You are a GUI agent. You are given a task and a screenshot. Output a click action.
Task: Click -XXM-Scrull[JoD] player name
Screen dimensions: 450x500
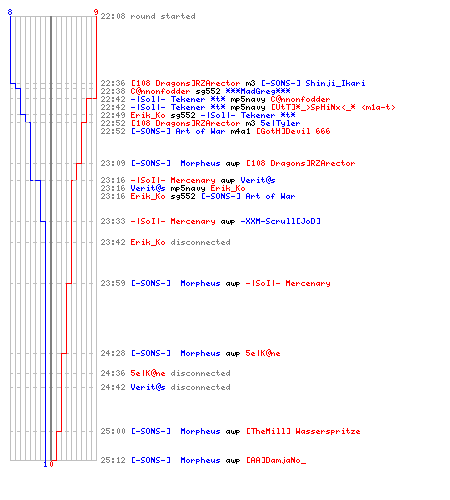(x=280, y=221)
